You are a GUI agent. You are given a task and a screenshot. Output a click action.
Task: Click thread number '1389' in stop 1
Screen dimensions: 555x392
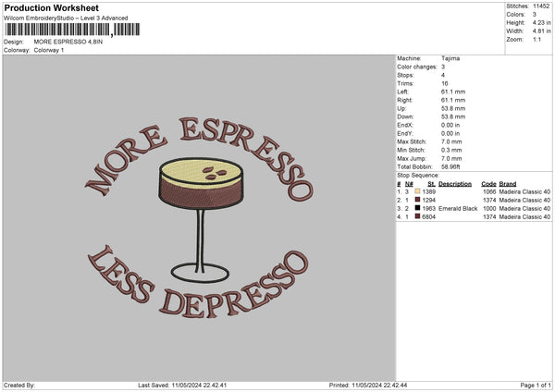pyautogui.click(x=428, y=191)
